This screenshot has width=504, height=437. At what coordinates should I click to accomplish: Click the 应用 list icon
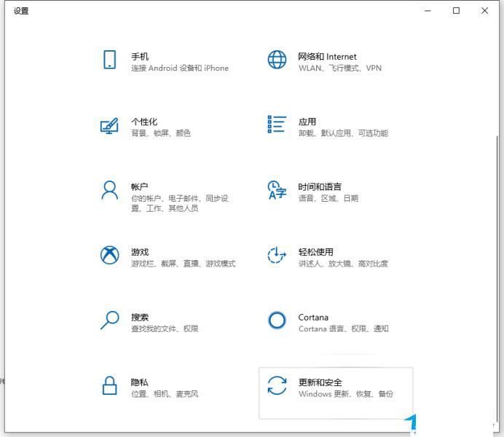tap(277, 125)
